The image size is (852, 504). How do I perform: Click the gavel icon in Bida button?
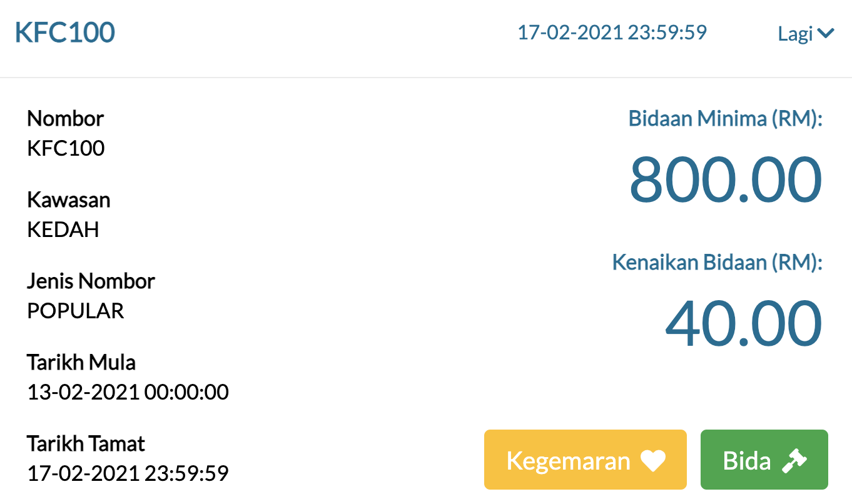coord(794,461)
